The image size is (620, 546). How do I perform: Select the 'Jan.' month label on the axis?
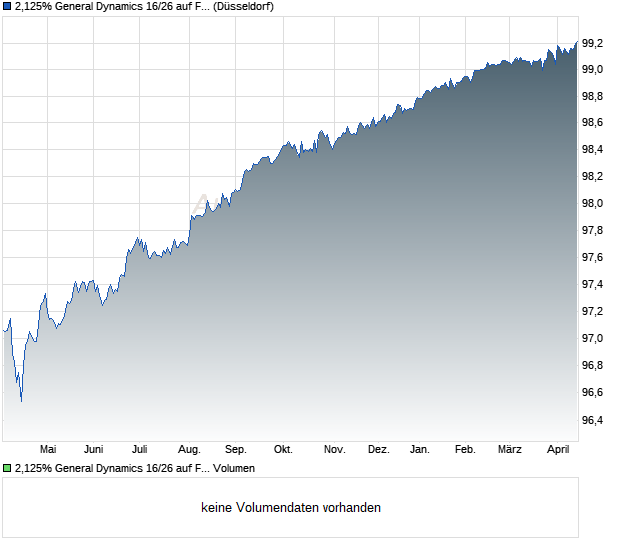(x=420, y=449)
